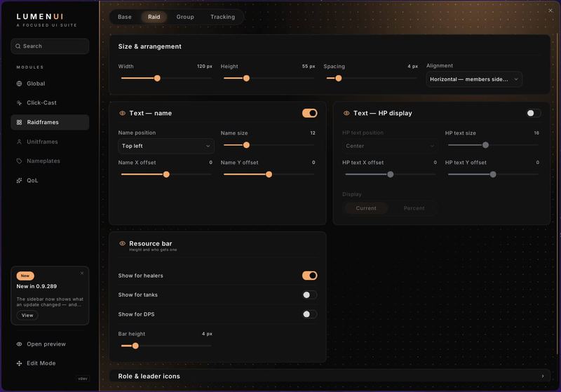Click the Edit Mode move icon
The width and height of the screenshot is (561, 392).
20,363
